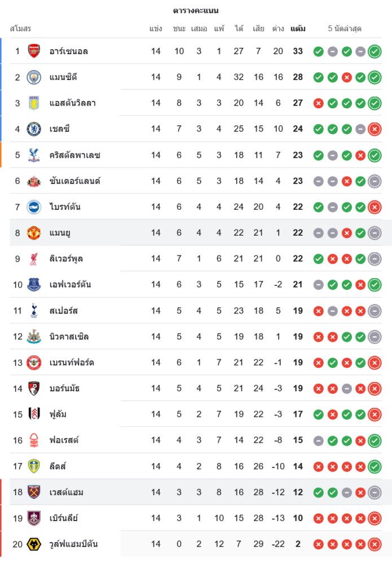Open the ลิเวอร์พูล team link
This screenshot has width=392, height=564.
tap(67, 259)
